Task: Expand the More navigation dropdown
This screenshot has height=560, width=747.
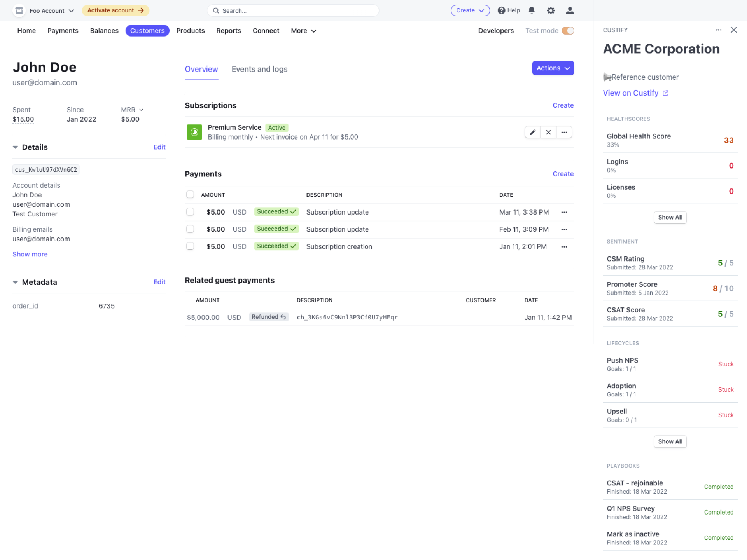Action: tap(303, 31)
